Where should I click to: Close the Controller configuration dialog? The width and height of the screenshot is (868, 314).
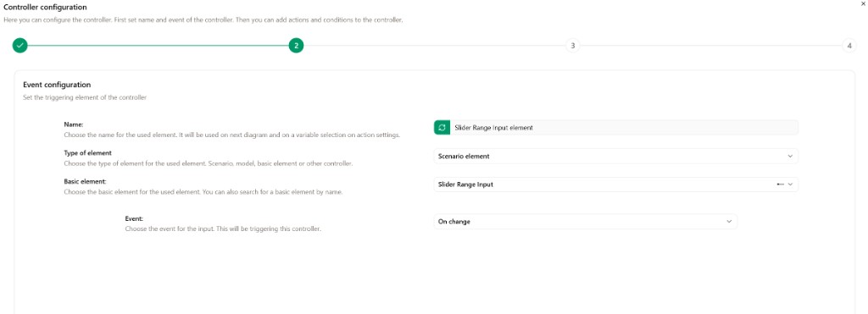pos(863,3)
